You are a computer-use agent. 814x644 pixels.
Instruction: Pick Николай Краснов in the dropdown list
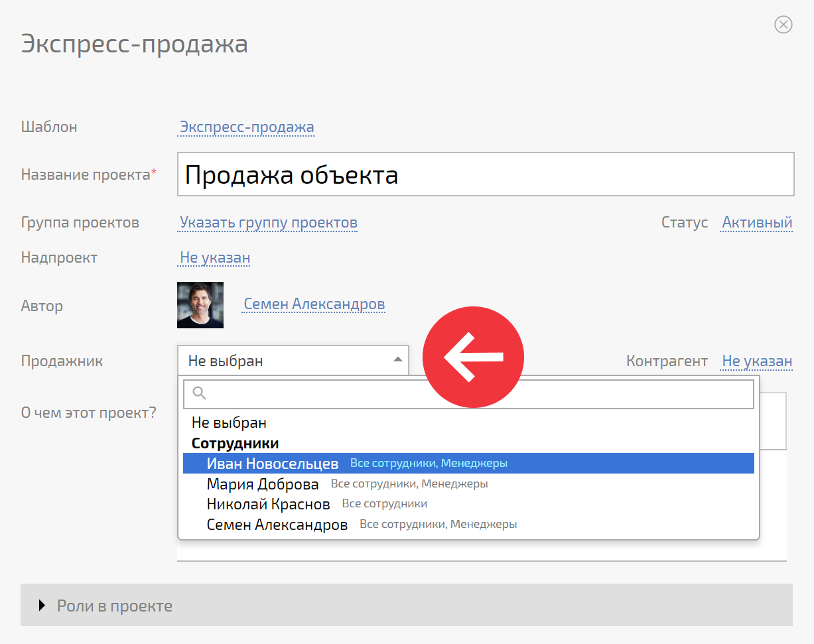[468, 504]
